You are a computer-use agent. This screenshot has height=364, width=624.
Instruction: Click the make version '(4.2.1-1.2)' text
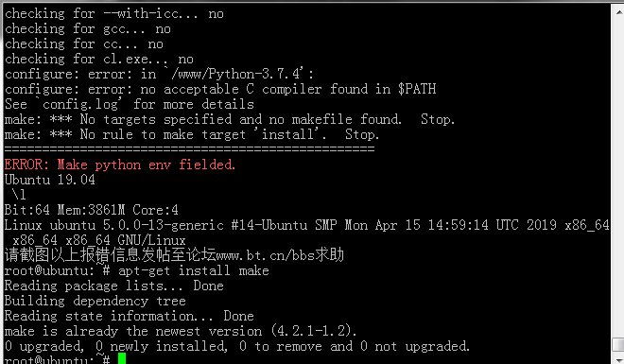point(314,331)
